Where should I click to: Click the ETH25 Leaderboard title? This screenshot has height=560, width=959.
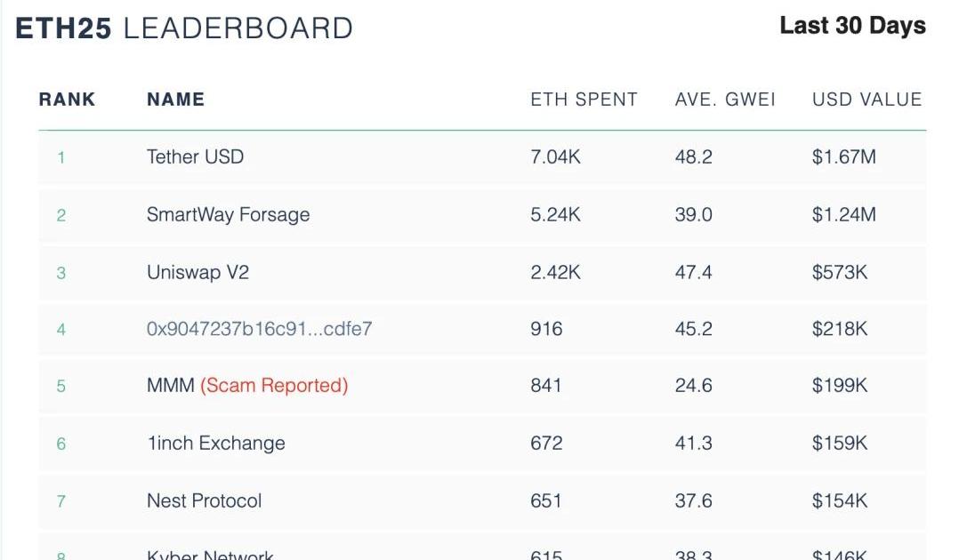pos(184,28)
